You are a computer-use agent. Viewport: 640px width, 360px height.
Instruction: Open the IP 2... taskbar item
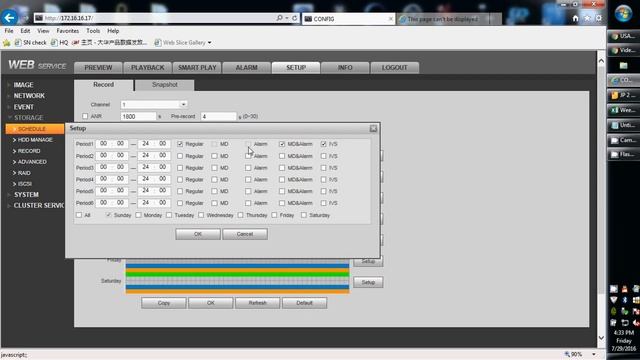point(623,95)
